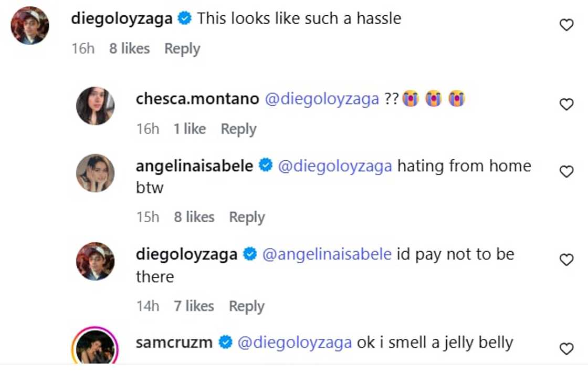Image resolution: width=588 pixels, height=372 pixels.
Task: Click samcruzm's verified checkmark icon
Action: (x=225, y=342)
